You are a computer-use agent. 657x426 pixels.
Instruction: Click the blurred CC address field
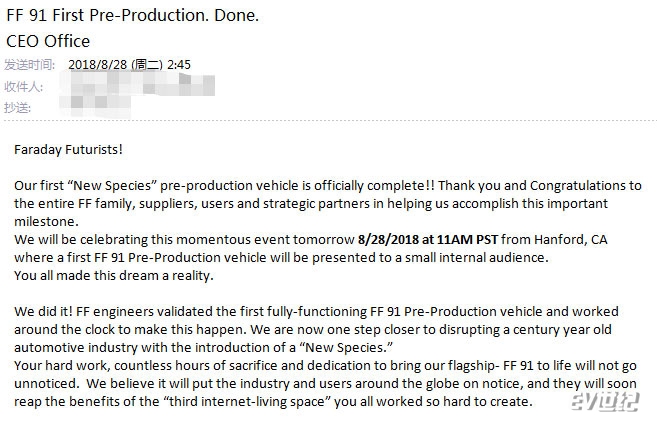(95, 106)
